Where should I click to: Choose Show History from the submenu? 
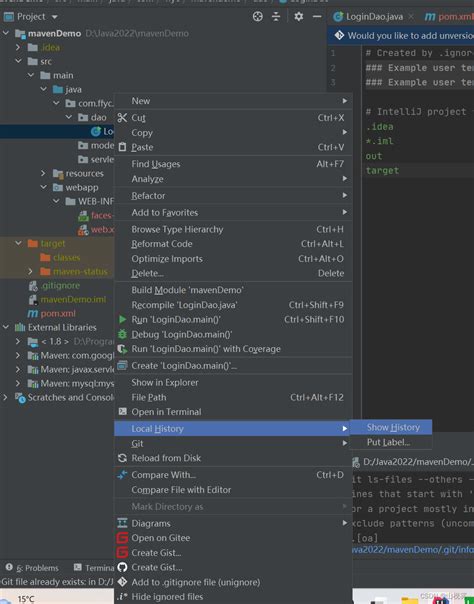[x=391, y=428]
